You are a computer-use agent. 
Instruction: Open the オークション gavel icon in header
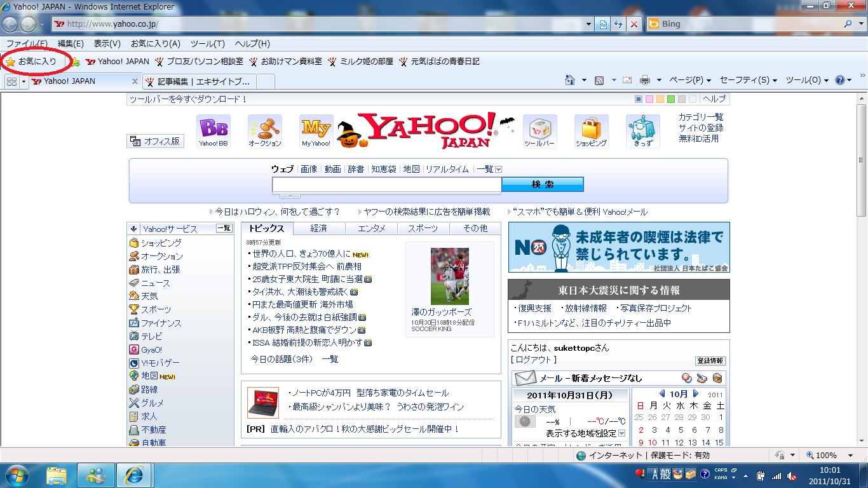point(264,131)
